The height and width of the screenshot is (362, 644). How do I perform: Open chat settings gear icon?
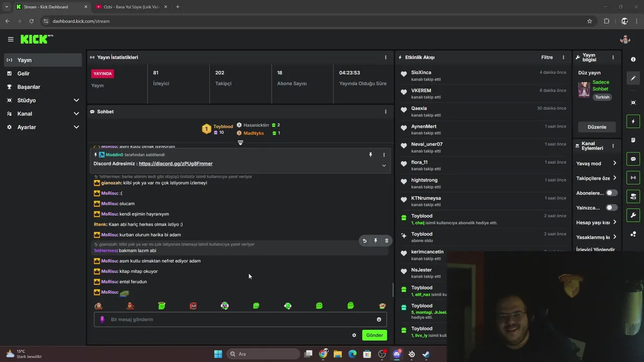354,335
